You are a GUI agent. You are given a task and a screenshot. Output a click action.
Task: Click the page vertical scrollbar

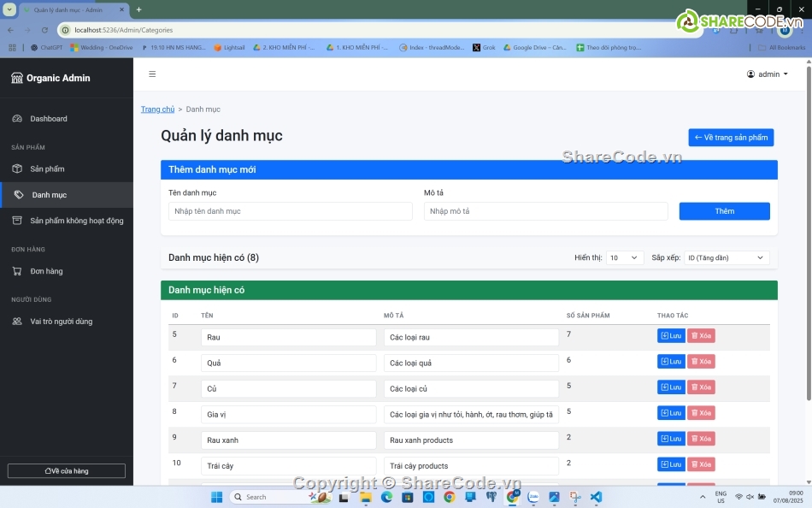click(x=809, y=233)
